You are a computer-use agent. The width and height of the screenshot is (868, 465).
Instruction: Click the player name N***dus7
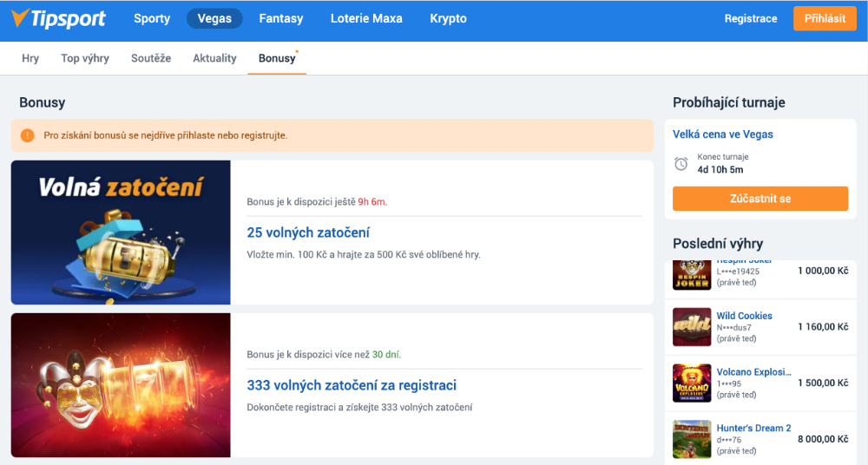(734, 327)
